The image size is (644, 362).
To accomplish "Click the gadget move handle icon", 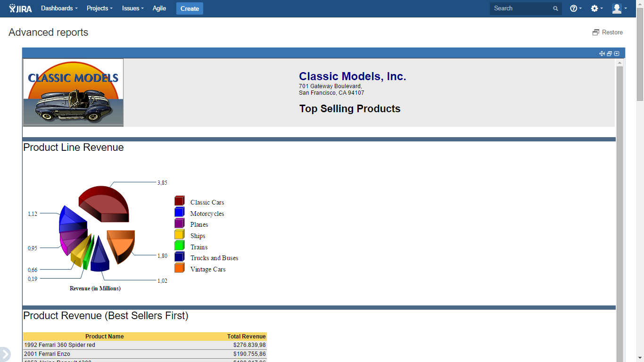I will pyautogui.click(x=602, y=54).
